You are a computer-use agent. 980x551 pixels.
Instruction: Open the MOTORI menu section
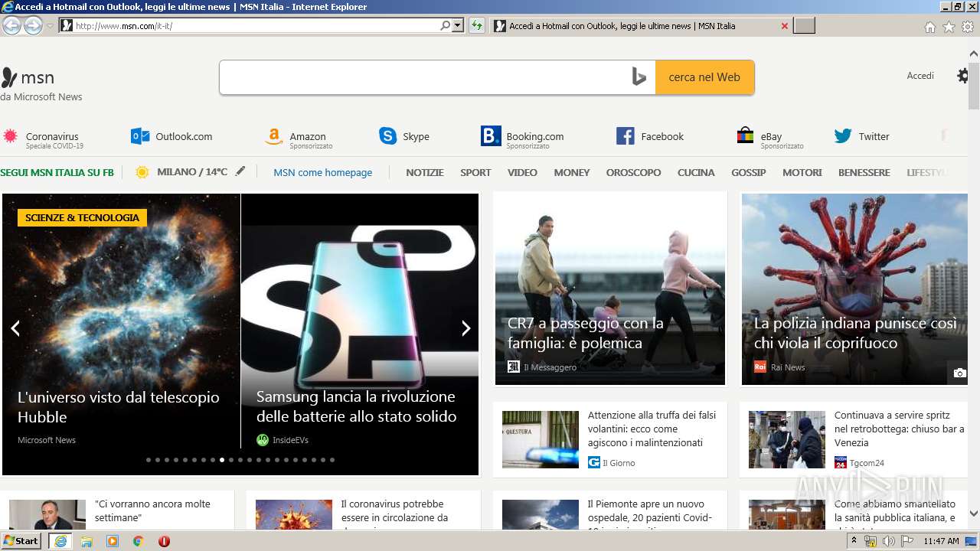click(x=802, y=172)
